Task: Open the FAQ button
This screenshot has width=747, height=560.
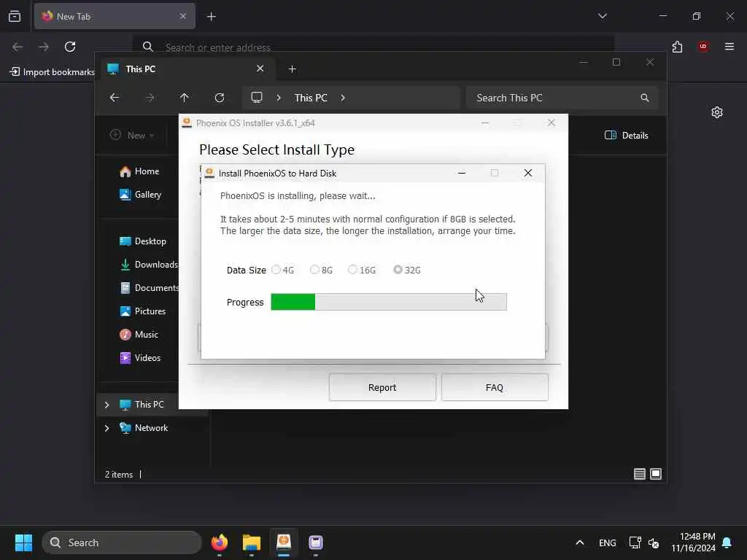Action: (495, 387)
